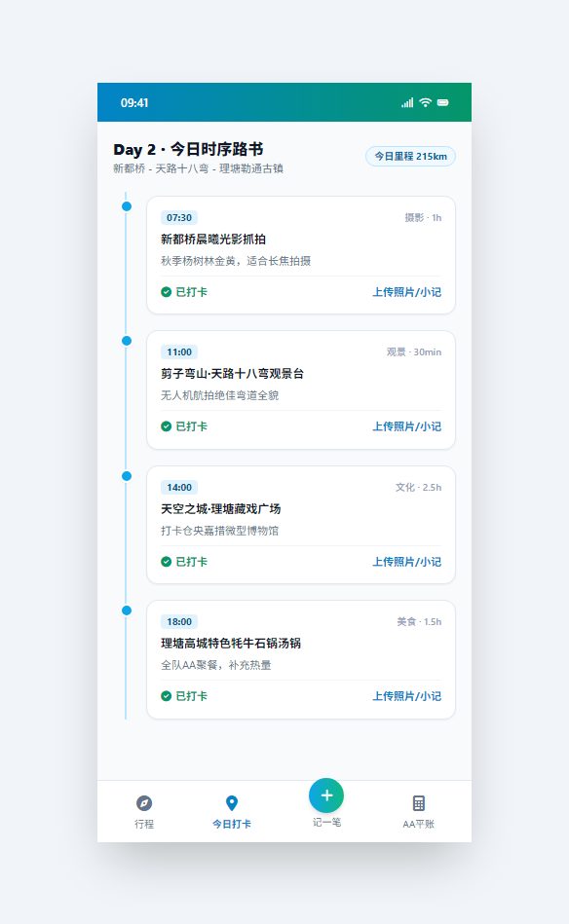Toggle 已打卡 status for 新都桥晨曦光影抓拍
Image resolution: width=569 pixels, height=924 pixels.
[x=184, y=292]
